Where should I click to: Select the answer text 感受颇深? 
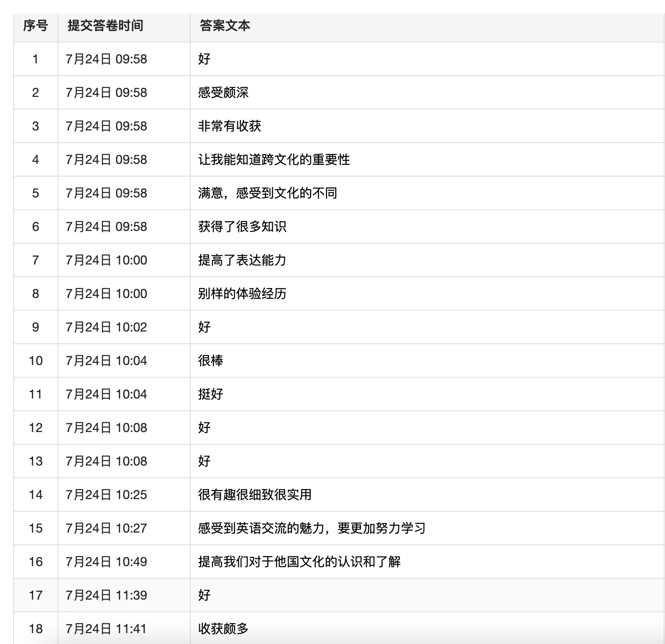coord(223,93)
